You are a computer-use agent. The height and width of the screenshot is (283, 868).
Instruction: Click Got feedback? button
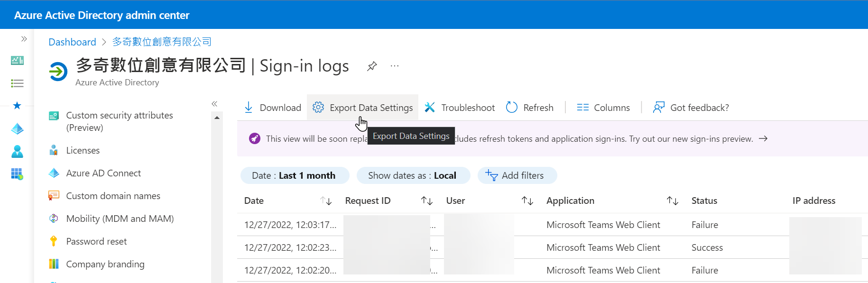(691, 108)
